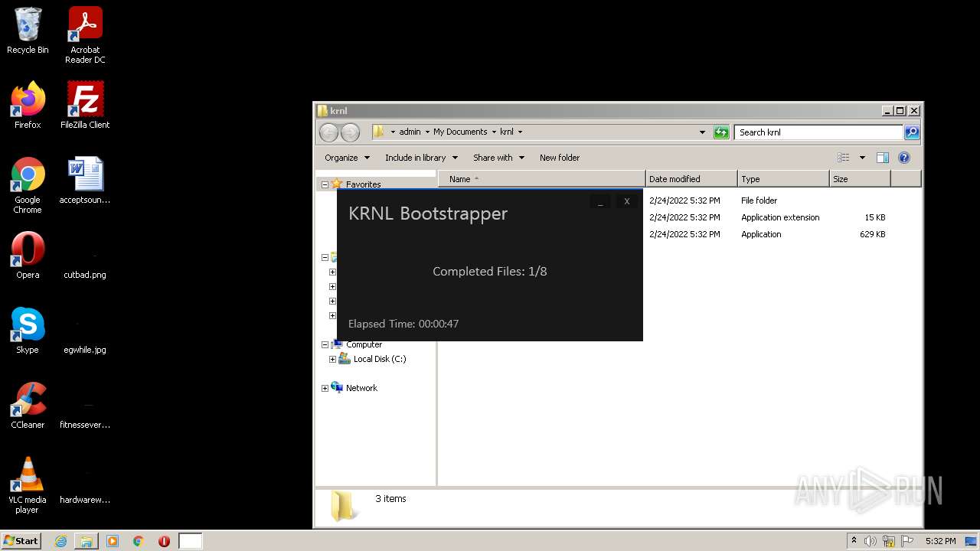Screen dimensions: 980x551
Task: Open Opera from the taskbar
Action: click(164, 541)
